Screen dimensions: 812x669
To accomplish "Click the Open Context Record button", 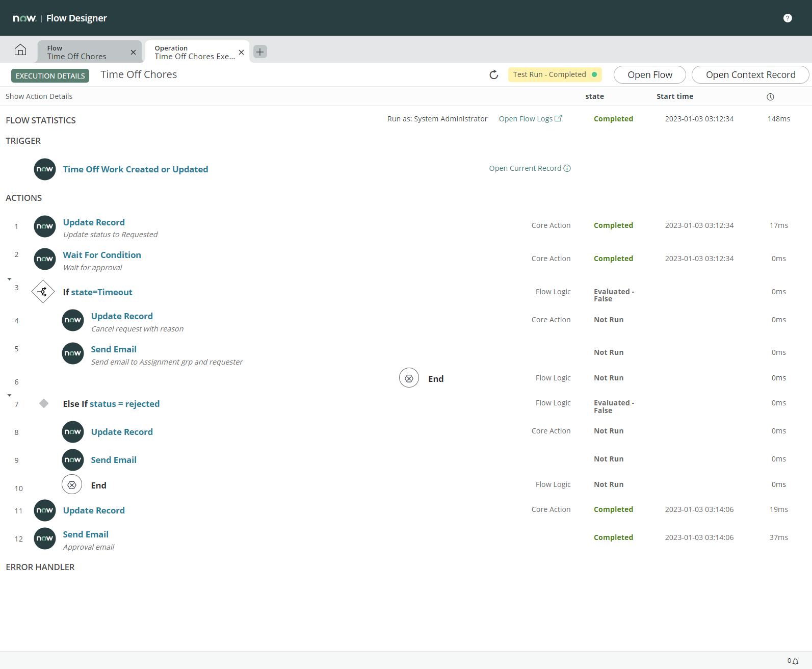I will point(750,75).
